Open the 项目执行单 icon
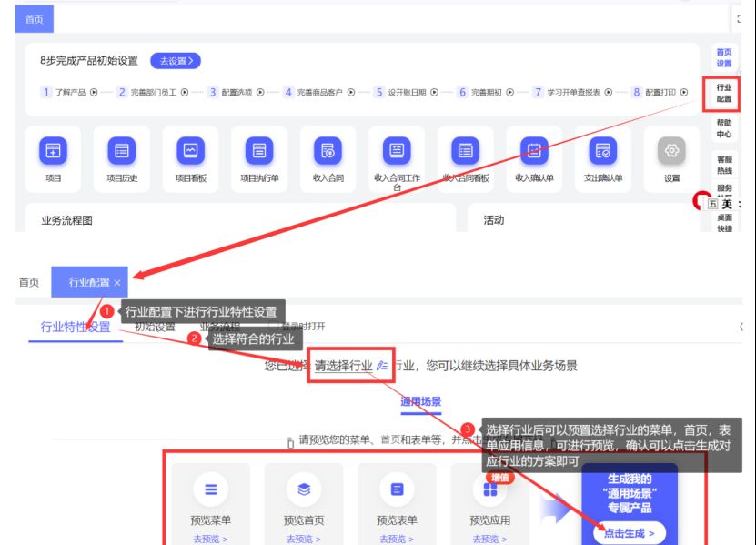 tap(259, 150)
